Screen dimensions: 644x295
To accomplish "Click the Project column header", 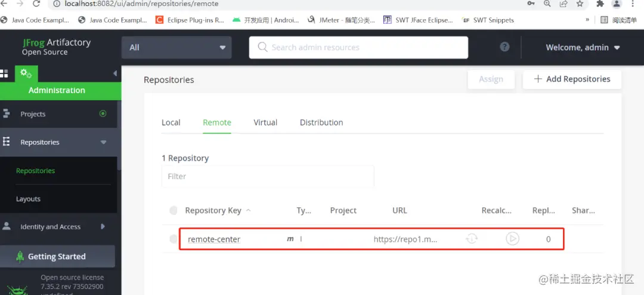I will click(x=343, y=210).
